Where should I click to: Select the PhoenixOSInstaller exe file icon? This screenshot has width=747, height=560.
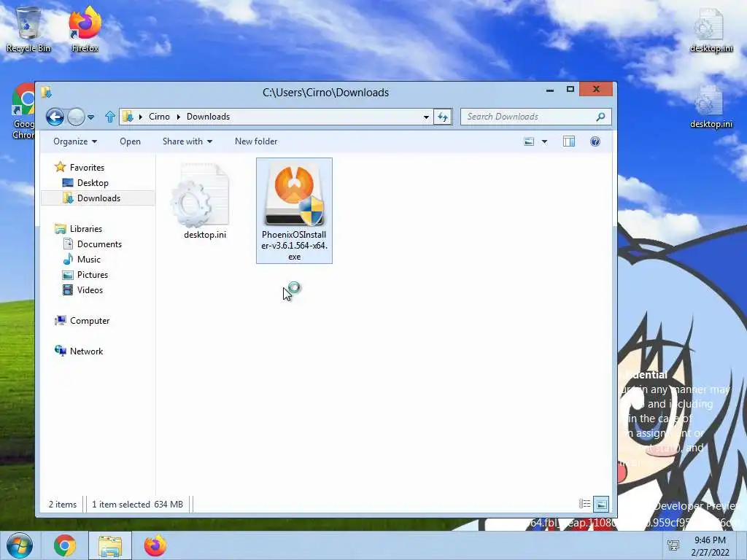tap(295, 194)
